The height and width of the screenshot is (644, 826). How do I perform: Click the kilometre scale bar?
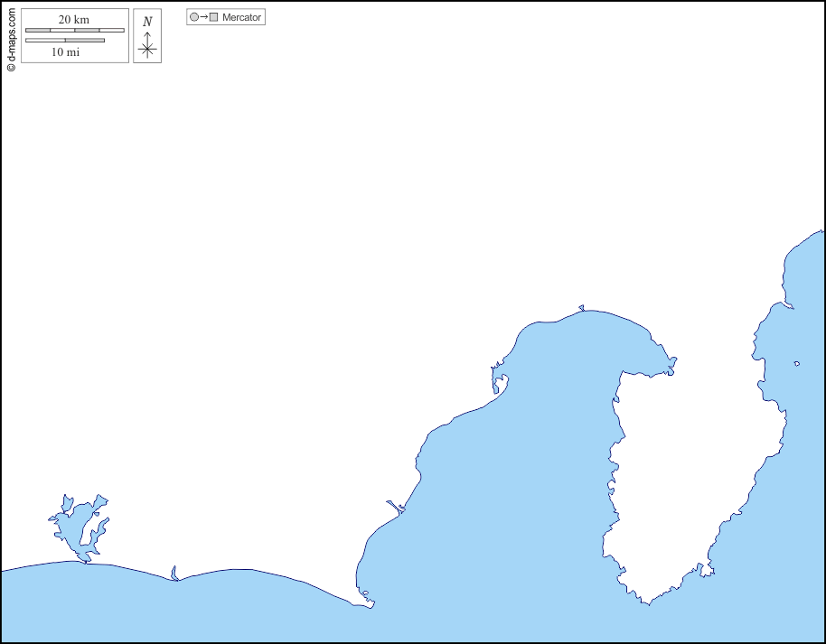74,30
